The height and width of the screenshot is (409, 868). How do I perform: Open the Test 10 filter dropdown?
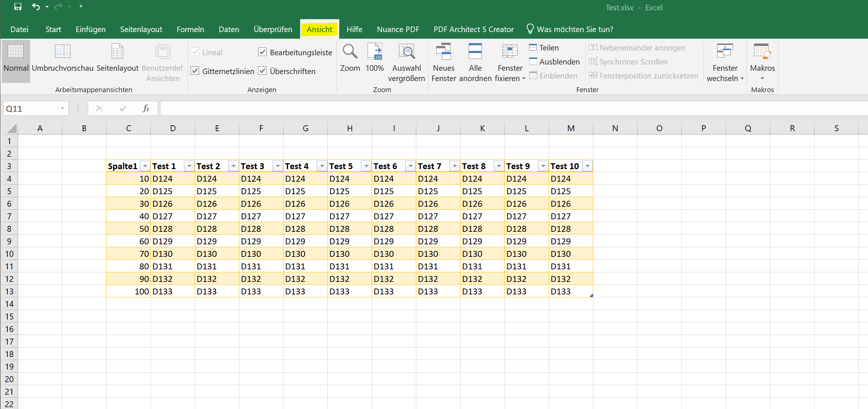tap(588, 166)
